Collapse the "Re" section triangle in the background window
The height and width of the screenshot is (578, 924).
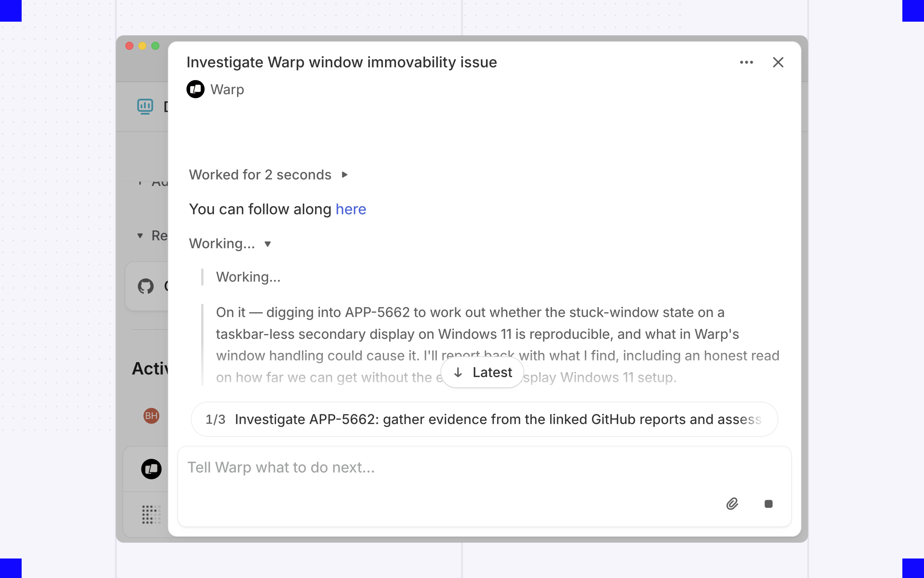pyautogui.click(x=140, y=235)
